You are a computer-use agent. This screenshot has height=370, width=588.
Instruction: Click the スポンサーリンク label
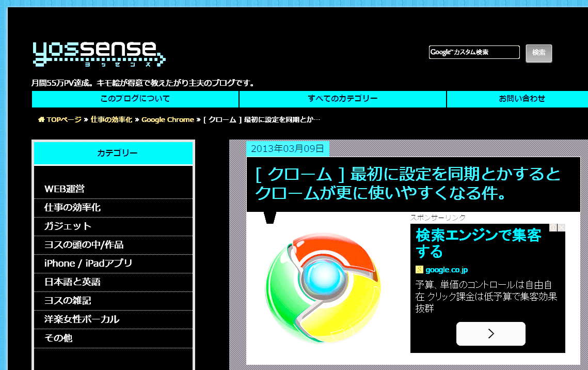pyautogui.click(x=438, y=218)
